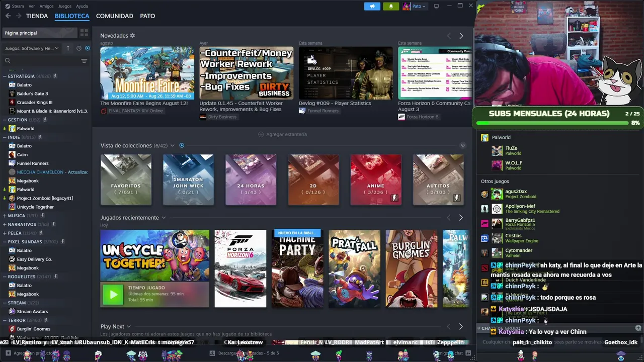Open the 24 HORAS collection card
The image size is (644, 362).
[251, 179]
